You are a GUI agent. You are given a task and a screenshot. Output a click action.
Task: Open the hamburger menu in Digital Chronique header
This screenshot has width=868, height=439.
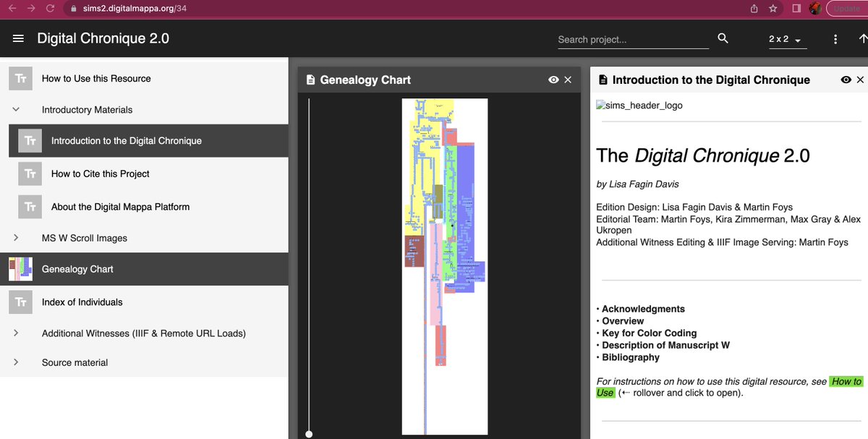[19, 38]
